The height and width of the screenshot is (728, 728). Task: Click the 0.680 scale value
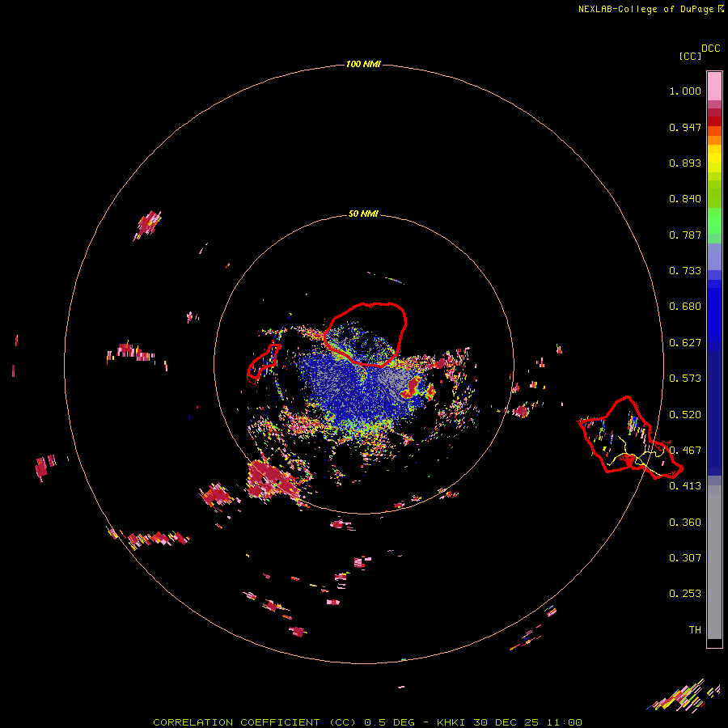685,307
